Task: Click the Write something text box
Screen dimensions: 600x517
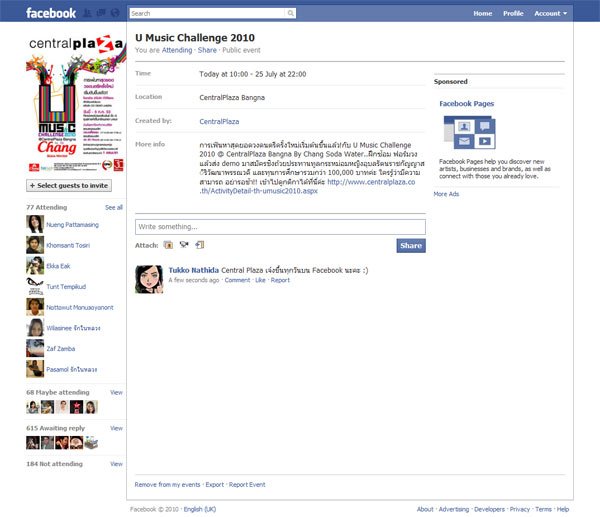Action: [280, 227]
